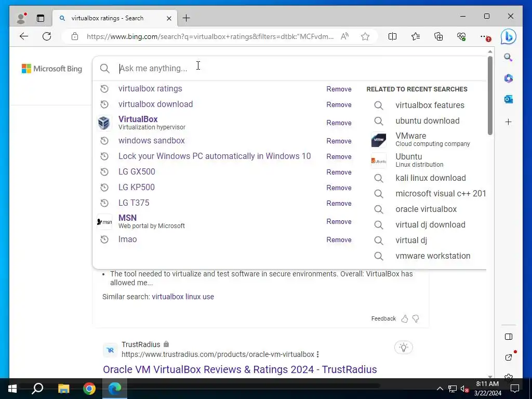This screenshot has width=532, height=399.
Task: Select LG GX500 history suggestion
Action: [137, 171]
